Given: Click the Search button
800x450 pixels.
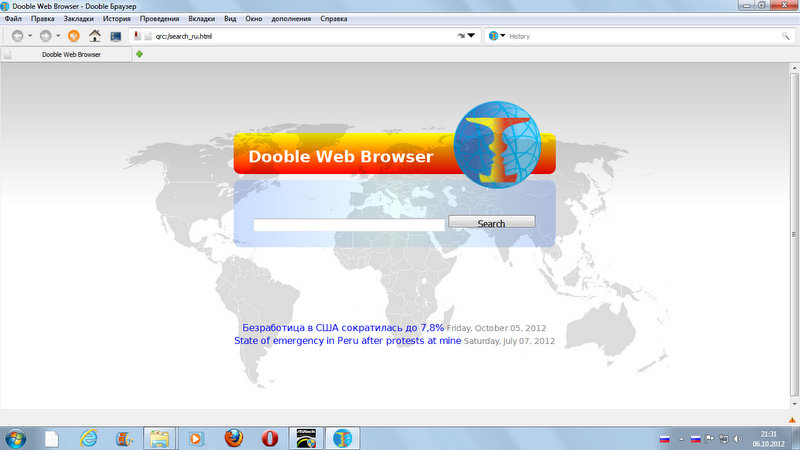Looking at the screenshot, I should 492,222.
